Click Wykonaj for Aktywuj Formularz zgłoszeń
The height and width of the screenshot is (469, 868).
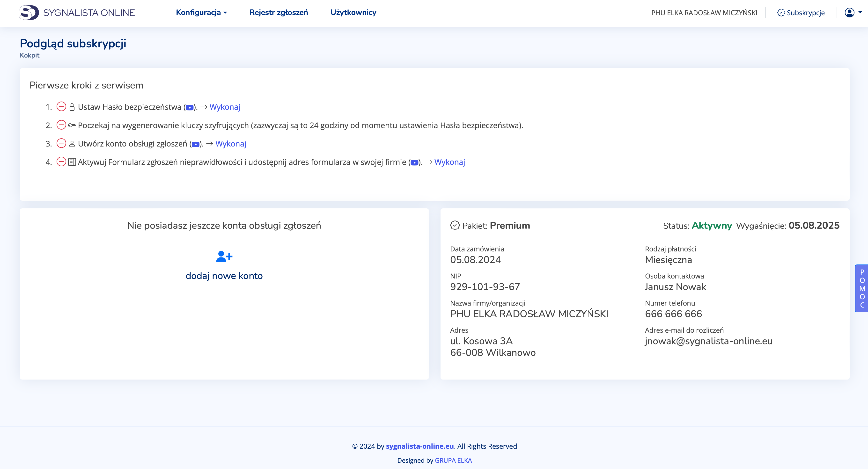coord(449,162)
